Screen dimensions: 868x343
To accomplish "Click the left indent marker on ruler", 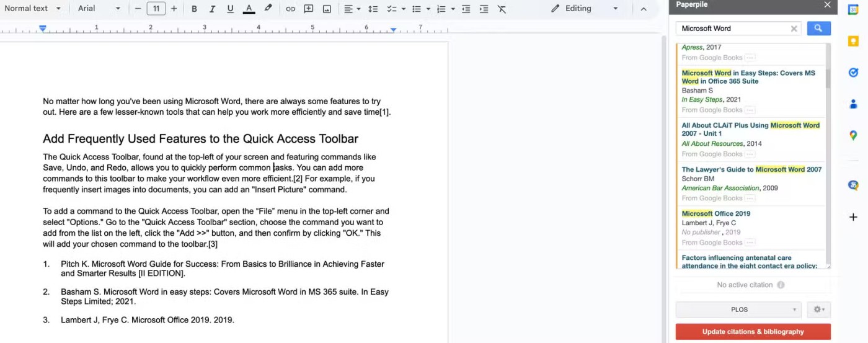I will [x=43, y=29].
